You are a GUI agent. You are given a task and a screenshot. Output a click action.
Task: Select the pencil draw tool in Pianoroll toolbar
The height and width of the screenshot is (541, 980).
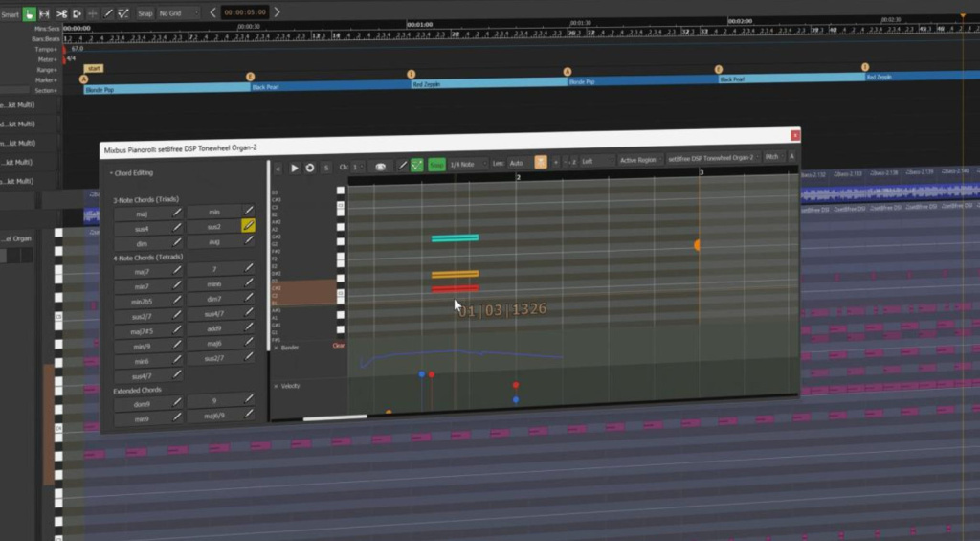(403, 166)
